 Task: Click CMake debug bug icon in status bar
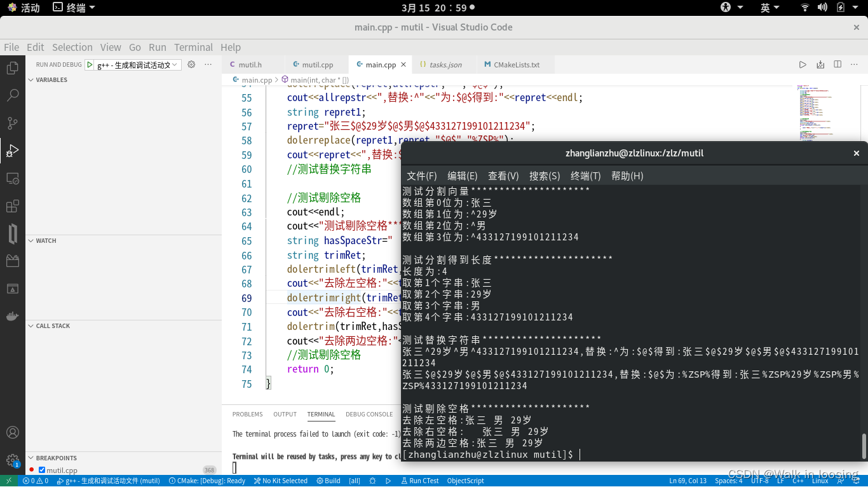(372, 481)
